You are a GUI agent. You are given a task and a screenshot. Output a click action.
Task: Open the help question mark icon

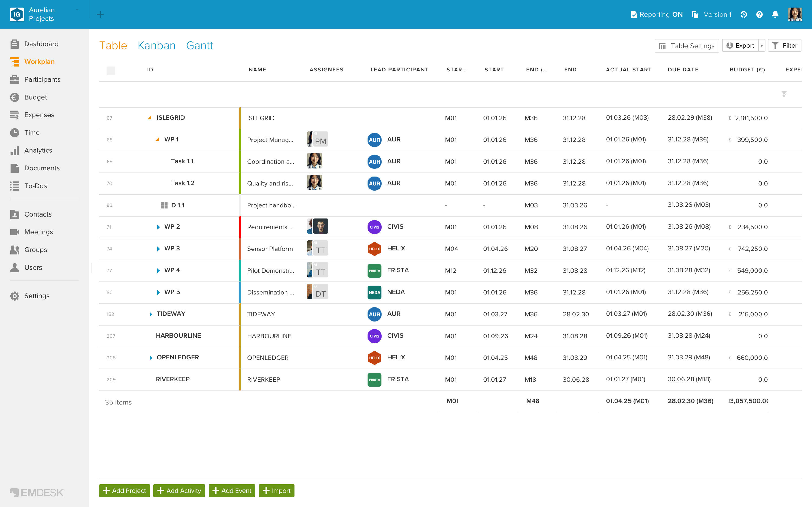[759, 14]
